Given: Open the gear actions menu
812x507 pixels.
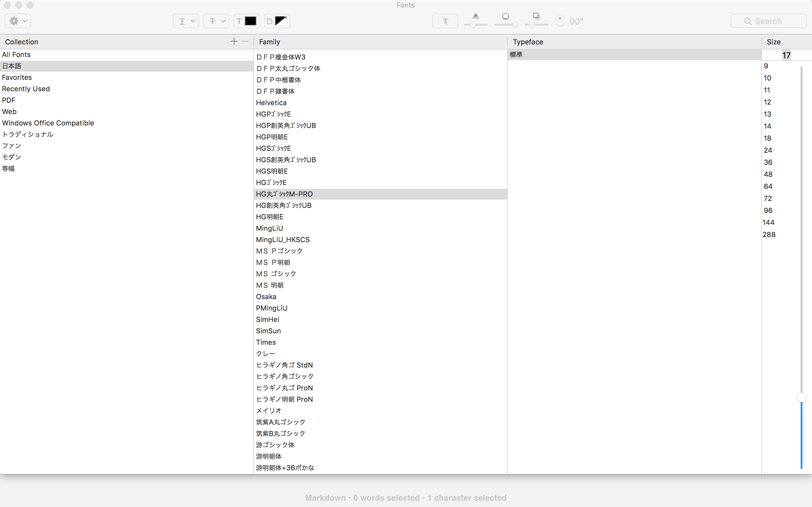Looking at the screenshot, I should [x=18, y=21].
